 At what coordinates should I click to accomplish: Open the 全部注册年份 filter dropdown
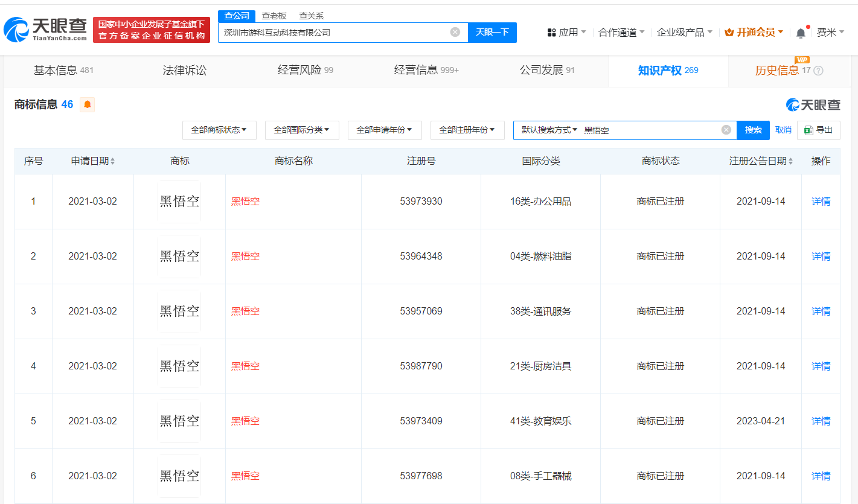[x=467, y=130]
